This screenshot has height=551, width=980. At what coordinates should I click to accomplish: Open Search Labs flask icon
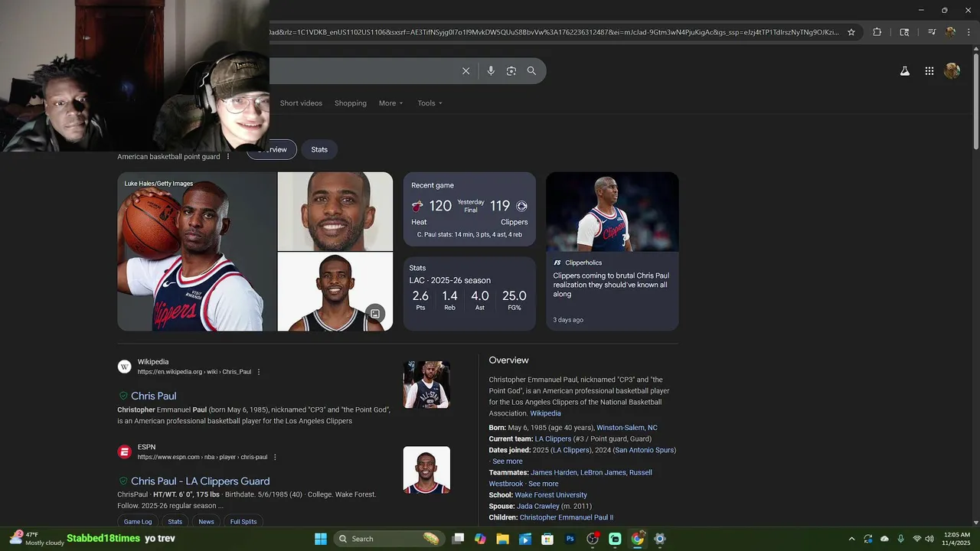[x=904, y=71]
